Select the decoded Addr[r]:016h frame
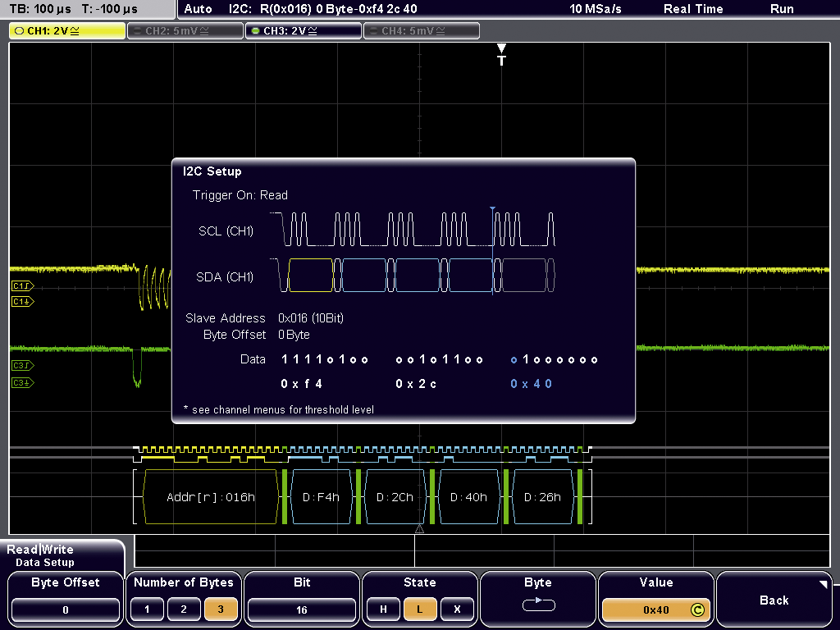The width and height of the screenshot is (840, 630). 210,497
